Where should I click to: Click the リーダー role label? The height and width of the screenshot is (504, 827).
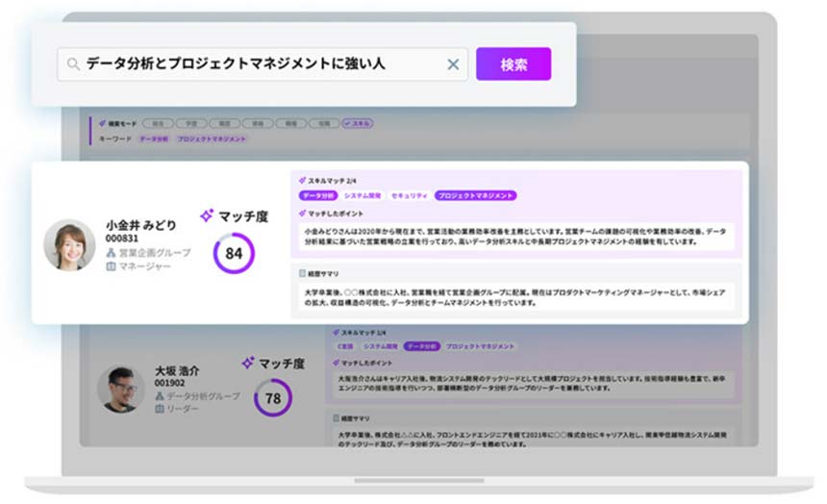[183, 409]
